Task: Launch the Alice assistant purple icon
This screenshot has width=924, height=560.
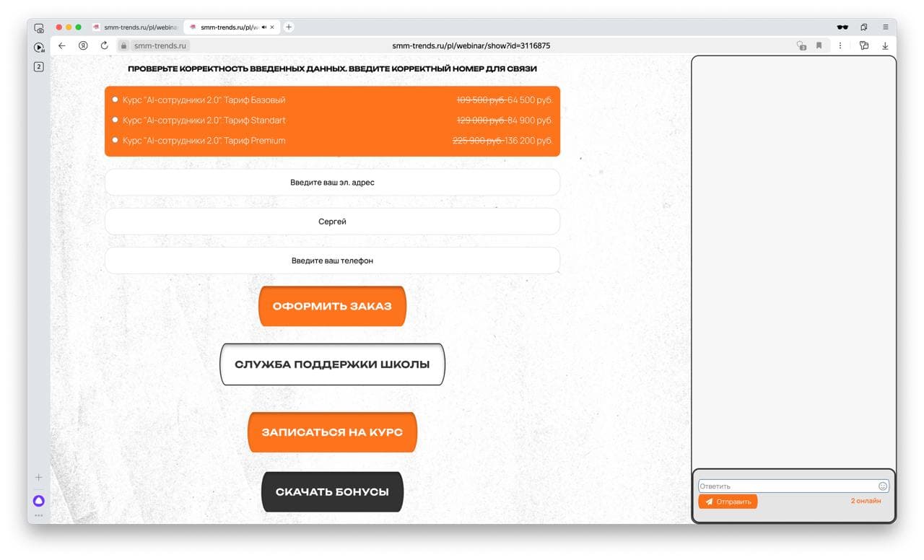Action: [39, 501]
